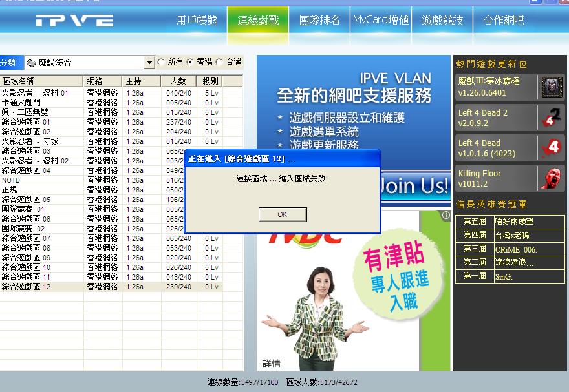Click the Left 4 Dead icon
The height and width of the screenshot is (392, 569).
pyautogui.click(x=552, y=148)
